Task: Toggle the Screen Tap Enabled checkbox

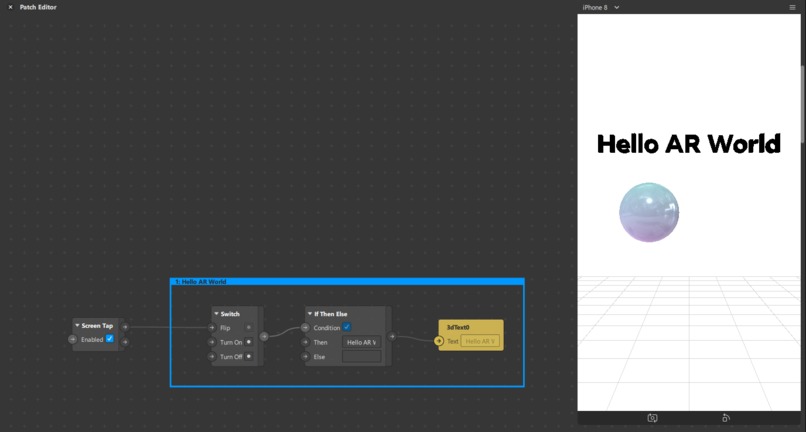Action: pyautogui.click(x=109, y=338)
